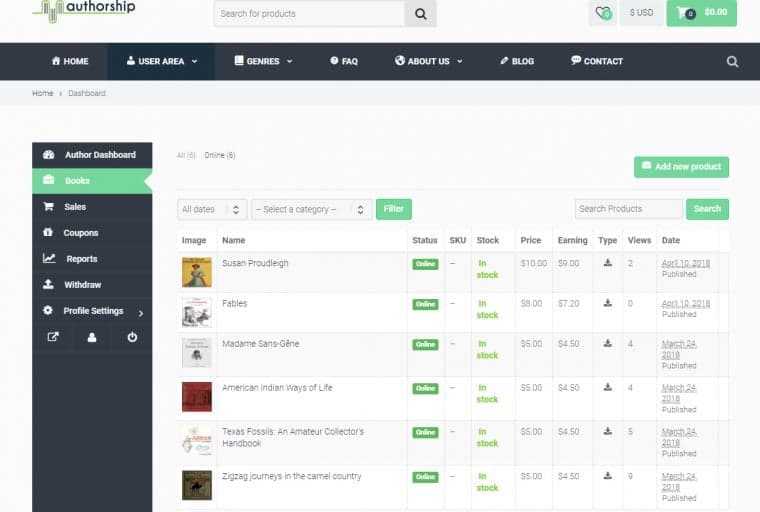Screen dimensions: 760x512
Task: Open Texas Fossils: An Amateur Collector's Handbook
Action: 293,437
